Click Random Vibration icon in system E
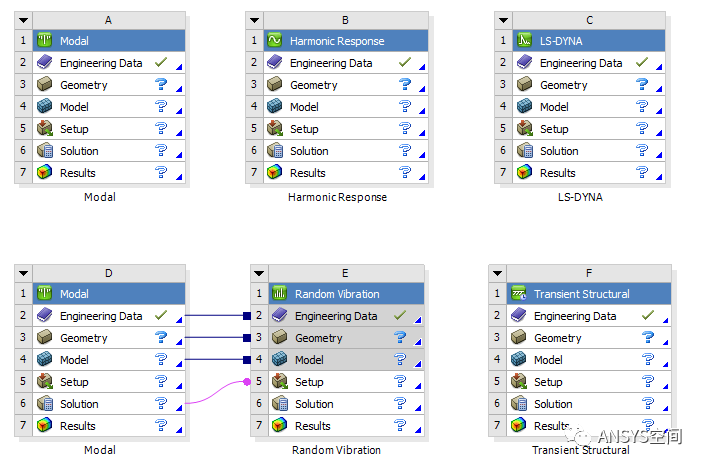705x467 pixels. pos(279,294)
